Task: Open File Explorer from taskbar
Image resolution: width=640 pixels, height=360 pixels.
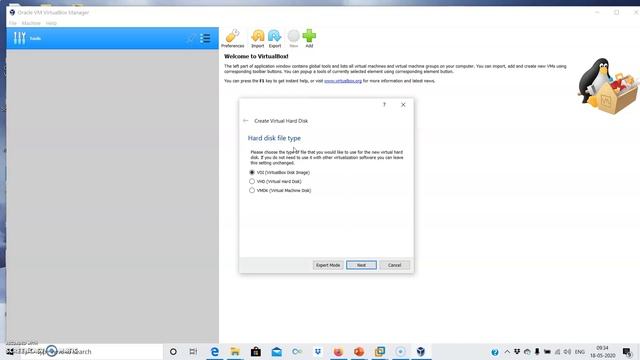Action: click(235, 351)
